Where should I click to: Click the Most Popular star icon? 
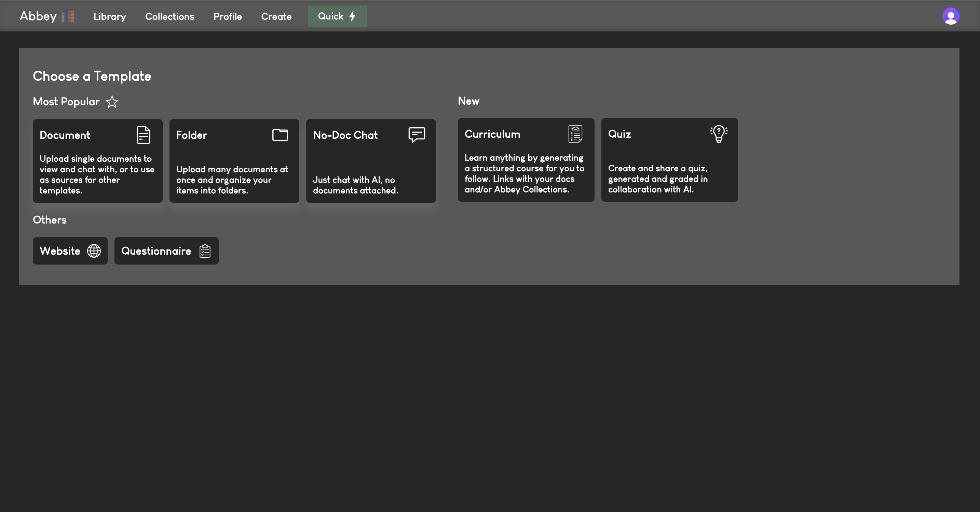pos(112,102)
